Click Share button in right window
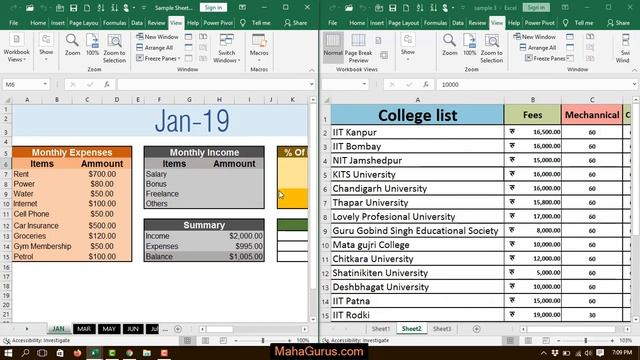 (618, 23)
